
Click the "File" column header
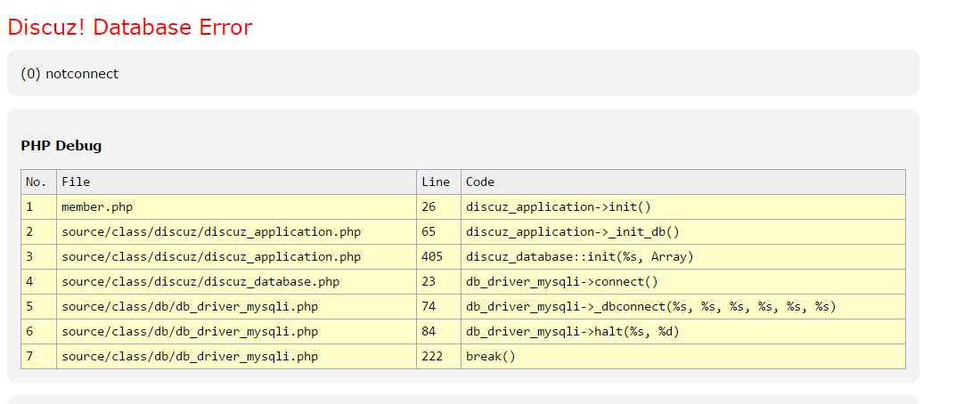point(76,182)
